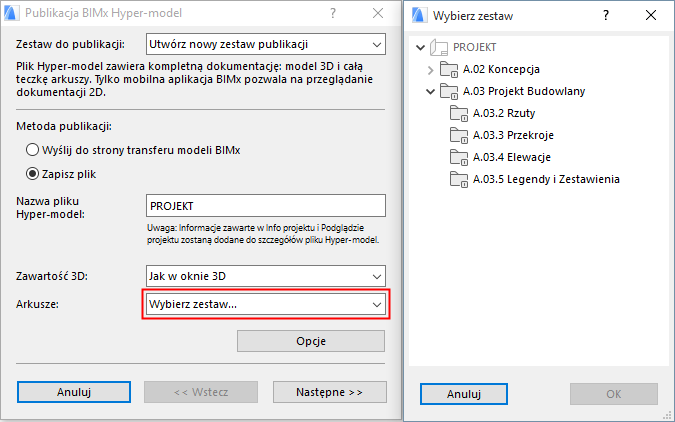Viewport: 675px width, 422px height.
Task: Open help in the Publikacja BIMx dialog
Action: [x=333, y=13]
